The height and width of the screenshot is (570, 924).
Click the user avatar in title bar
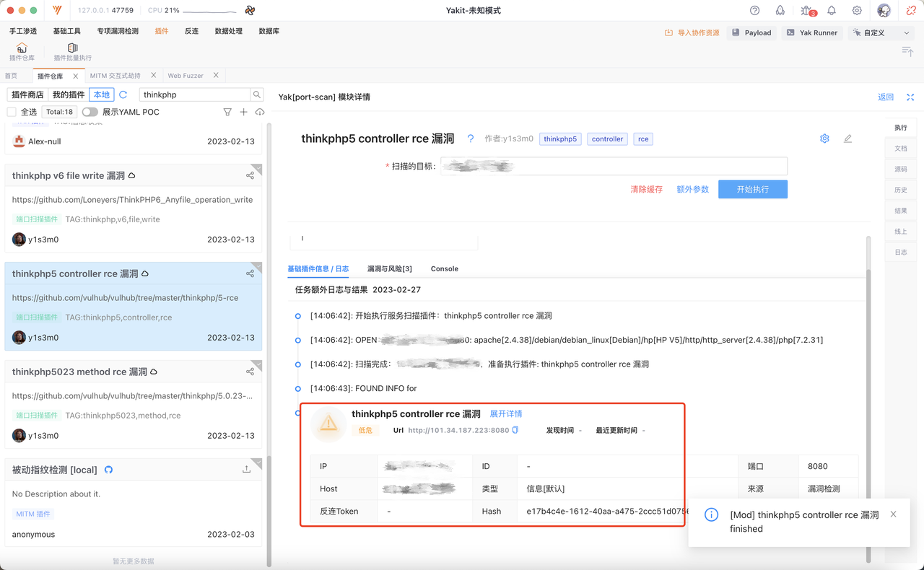pos(884,11)
